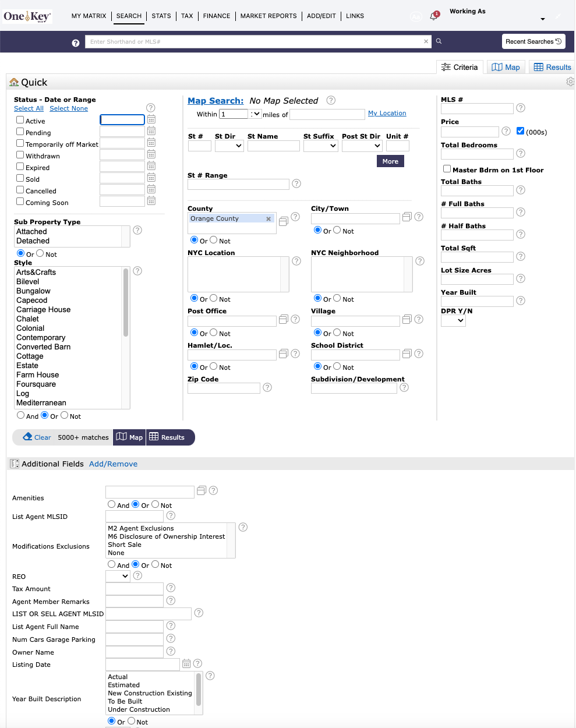
Task: Uncheck the (000s) checkbox beside Price
Action: [520, 130]
